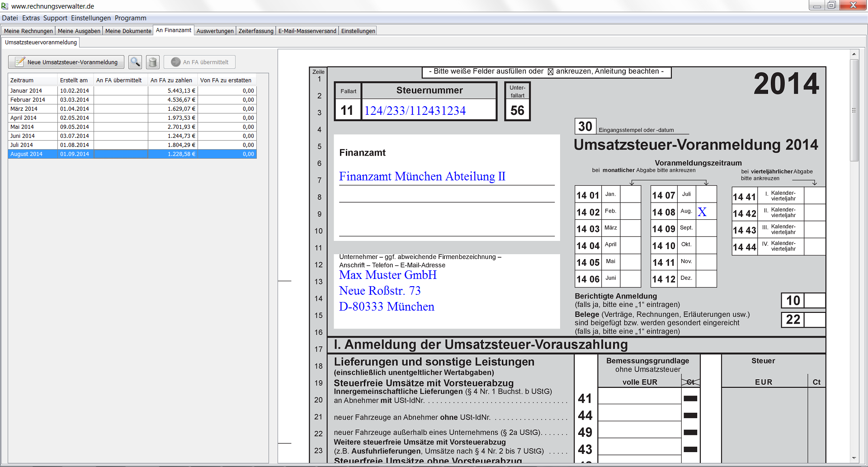The height and width of the screenshot is (467, 868).
Task: Click the Steuernummer field value
Action: click(x=415, y=111)
